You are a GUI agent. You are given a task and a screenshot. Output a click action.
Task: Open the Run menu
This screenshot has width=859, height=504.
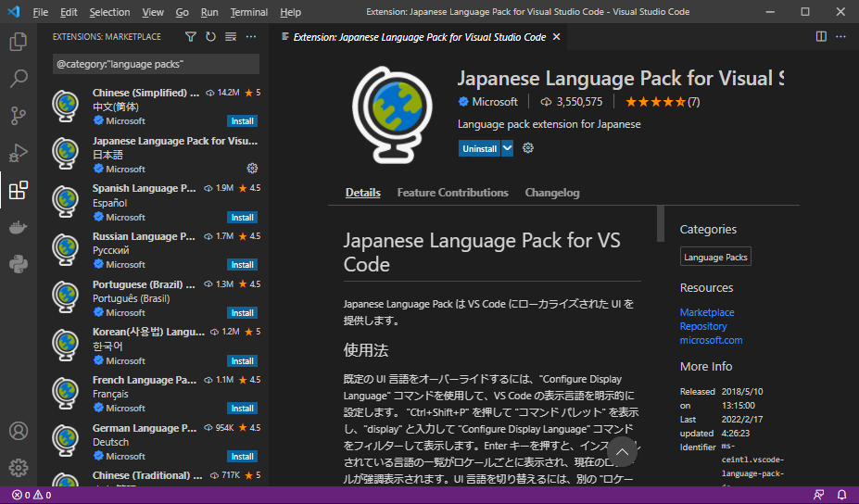209,12
